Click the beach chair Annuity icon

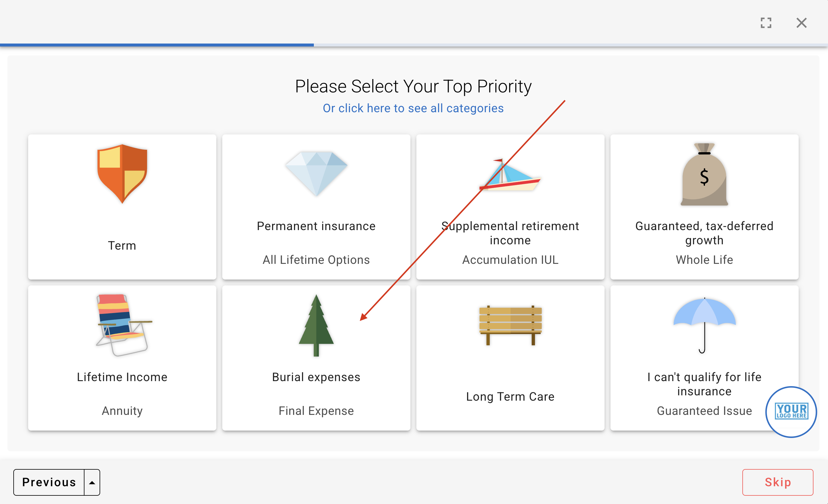(123, 325)
